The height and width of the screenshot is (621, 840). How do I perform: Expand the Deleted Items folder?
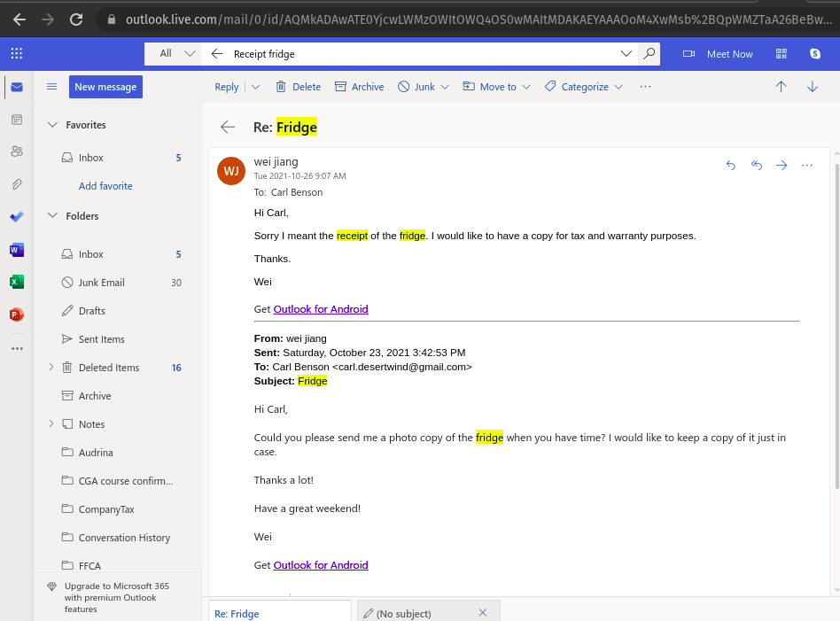point(51,368)
